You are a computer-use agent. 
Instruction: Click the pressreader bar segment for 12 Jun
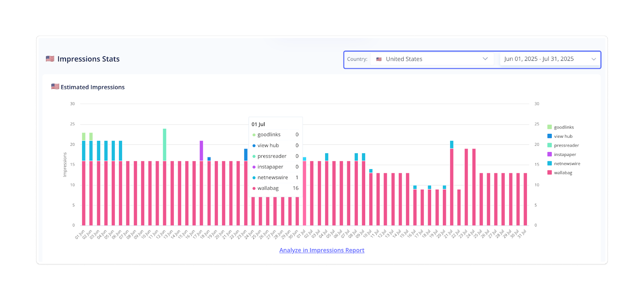165,145
